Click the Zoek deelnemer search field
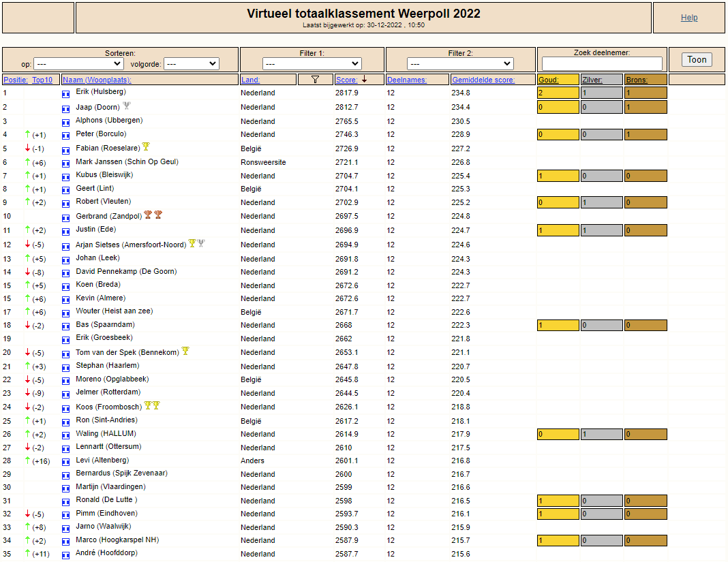 (602, 63)
